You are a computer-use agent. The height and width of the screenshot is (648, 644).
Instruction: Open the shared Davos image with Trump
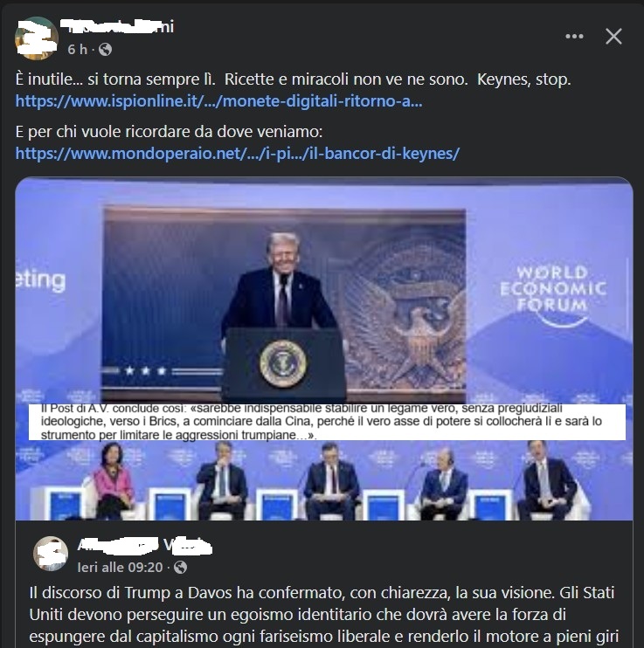coord(324,348)
